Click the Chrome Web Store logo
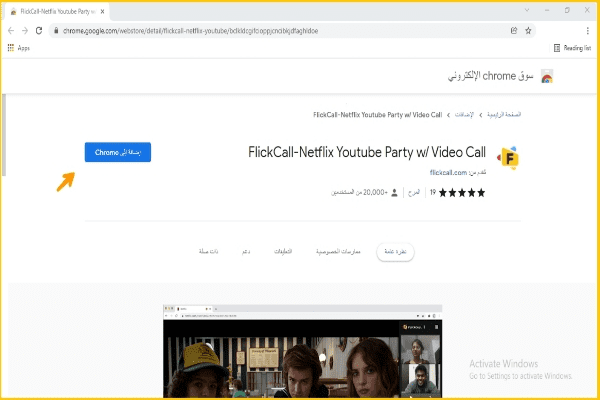Screen dimensions: 600x400 547,77
